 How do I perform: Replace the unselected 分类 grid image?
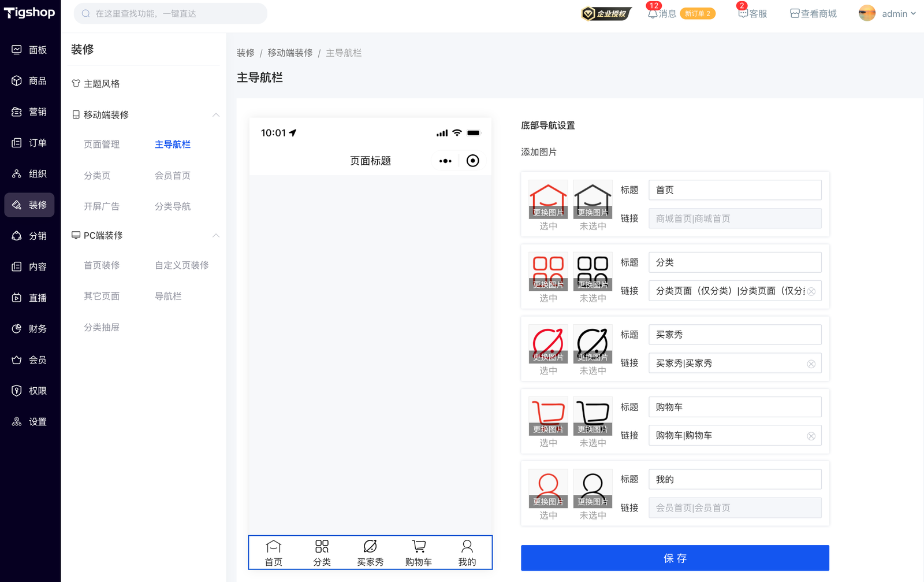[x=593, y=272]
